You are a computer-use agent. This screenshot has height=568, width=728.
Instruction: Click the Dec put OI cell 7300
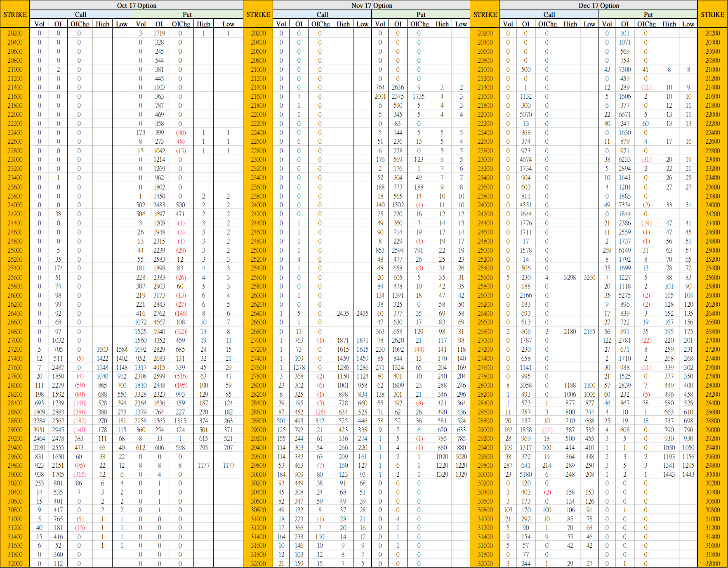pyautogui.click(x=624, y=69)
